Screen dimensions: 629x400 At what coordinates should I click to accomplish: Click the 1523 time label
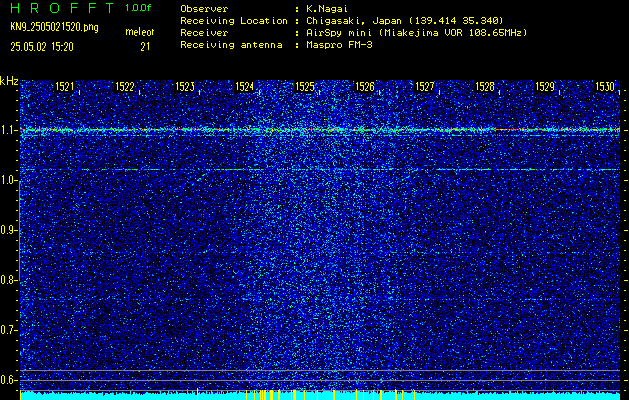(x=185, y=87)
